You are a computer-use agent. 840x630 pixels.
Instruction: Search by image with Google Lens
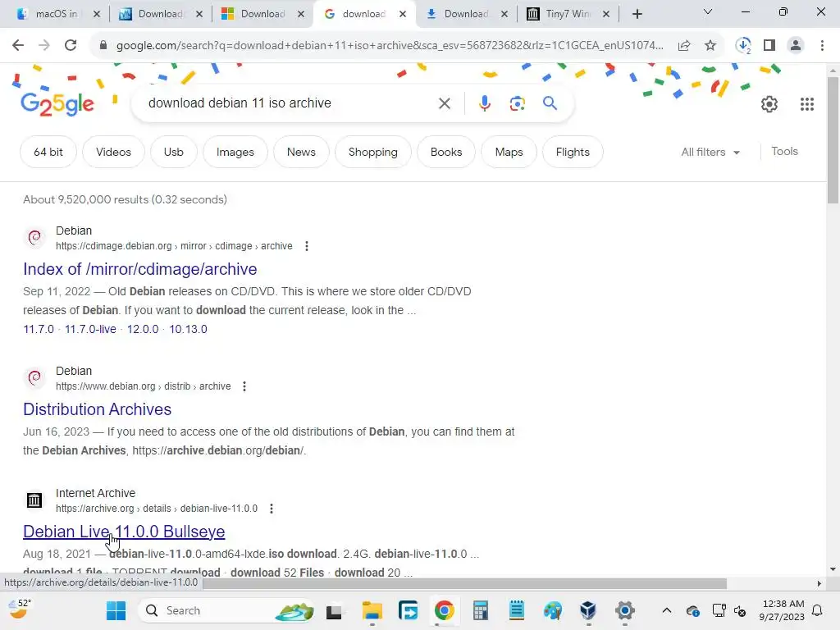[518, 103]
